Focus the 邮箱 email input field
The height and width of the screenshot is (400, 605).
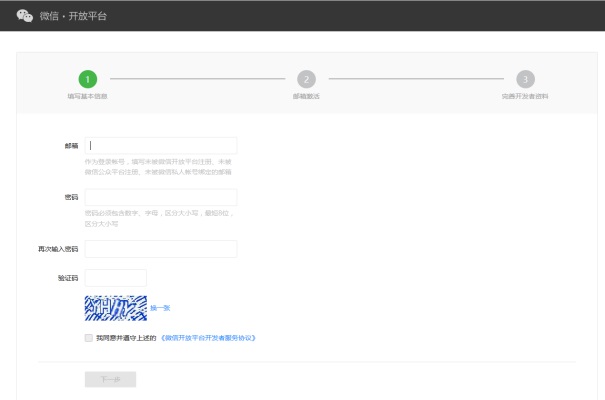(x=161, y=145)
